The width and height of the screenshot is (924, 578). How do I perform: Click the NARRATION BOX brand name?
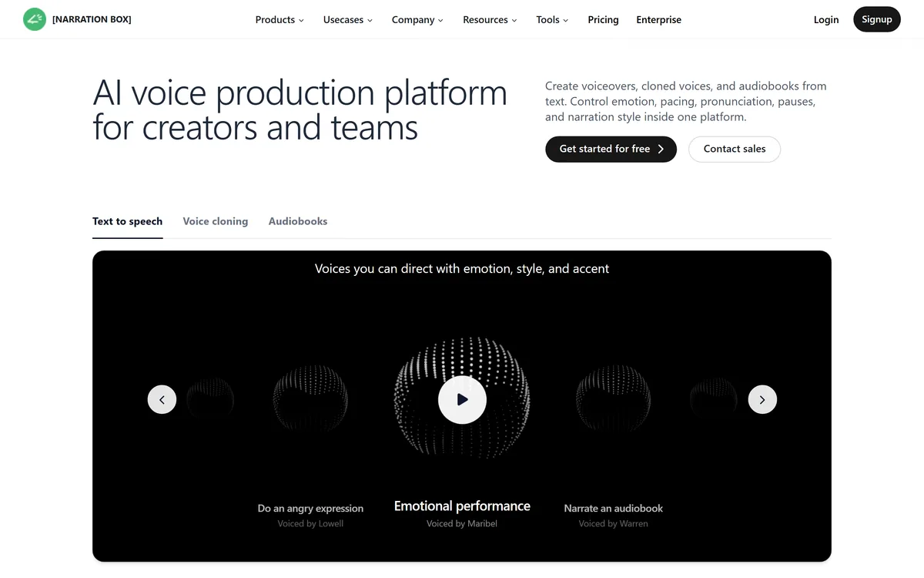(x=92, y=19)
